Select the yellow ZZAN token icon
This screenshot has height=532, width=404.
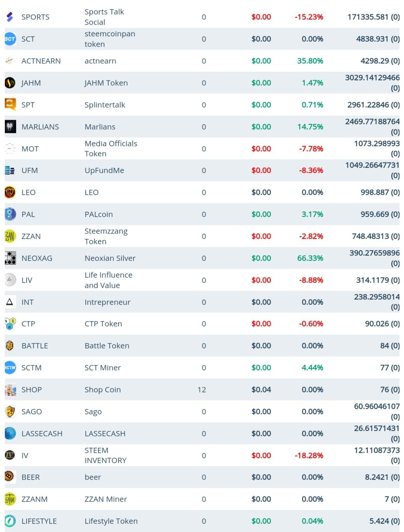(10, 236)
